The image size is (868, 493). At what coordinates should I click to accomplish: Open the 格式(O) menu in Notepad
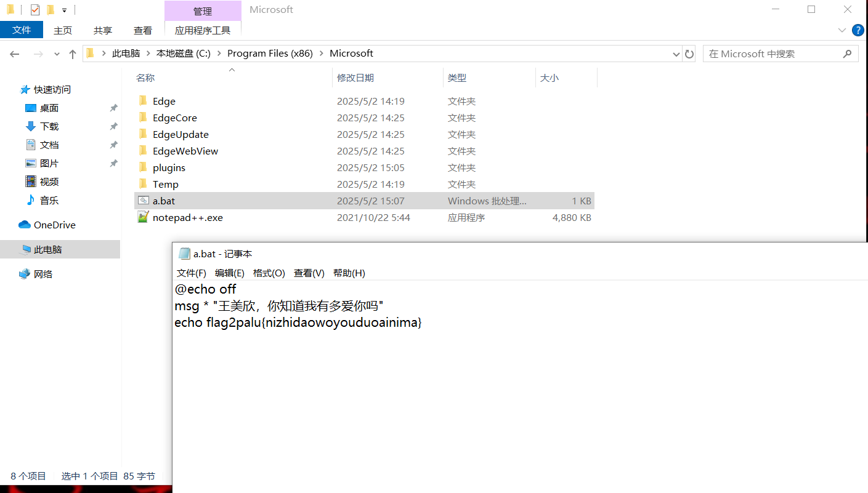pos(269,273)
